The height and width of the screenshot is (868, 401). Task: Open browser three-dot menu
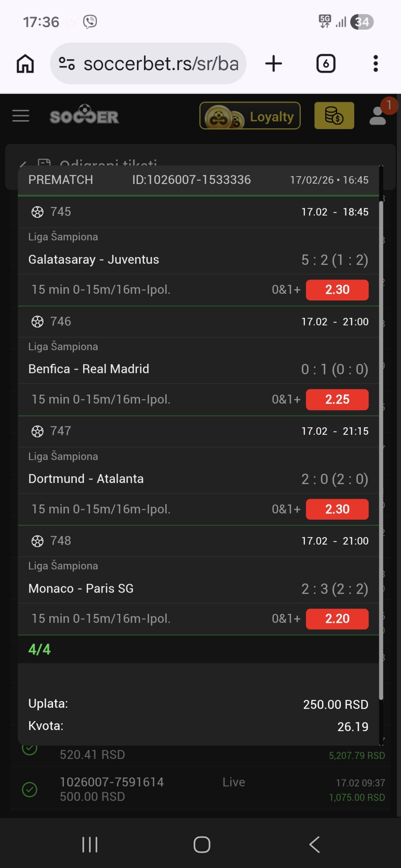tap(376, 64)
